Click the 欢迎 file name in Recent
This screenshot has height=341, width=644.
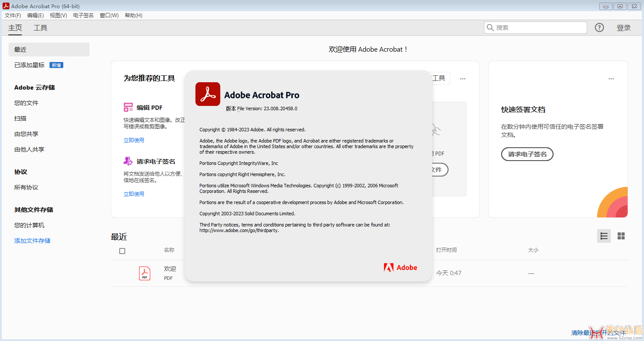point(170,269)
